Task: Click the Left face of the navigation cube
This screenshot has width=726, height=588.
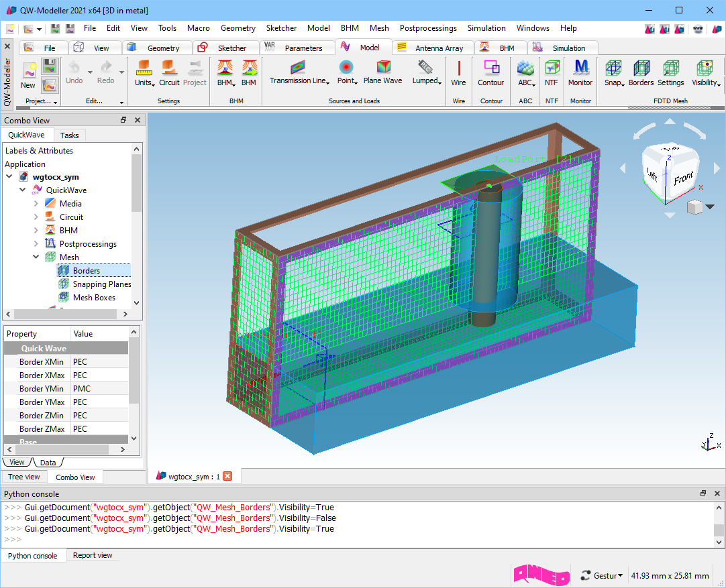Action: (x=653, y=175)
